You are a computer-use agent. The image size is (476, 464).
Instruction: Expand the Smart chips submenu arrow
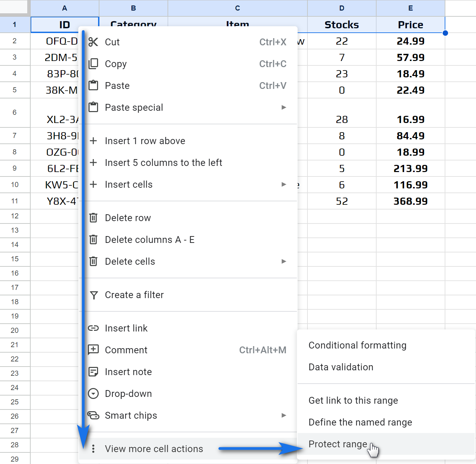284,415
